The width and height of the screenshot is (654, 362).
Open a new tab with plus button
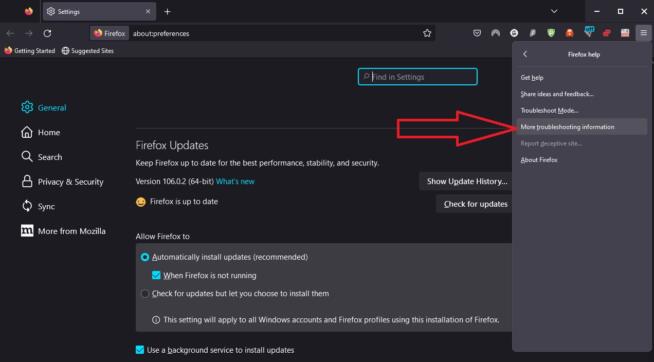click(x=167, y=12)
